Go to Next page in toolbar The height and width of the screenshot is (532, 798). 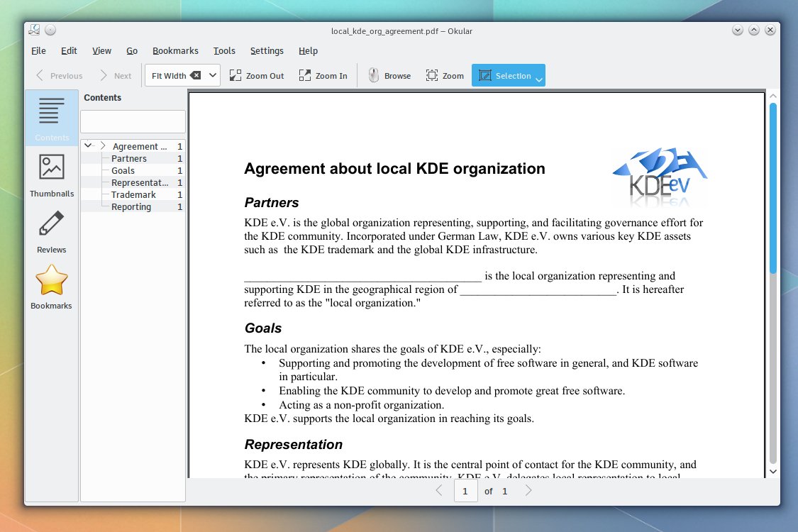click(x=116, y=75)
